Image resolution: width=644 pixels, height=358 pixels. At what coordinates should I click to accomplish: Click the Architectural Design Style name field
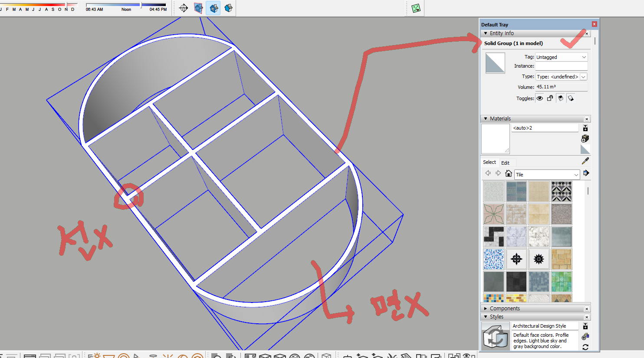click(x=545, y=326)
